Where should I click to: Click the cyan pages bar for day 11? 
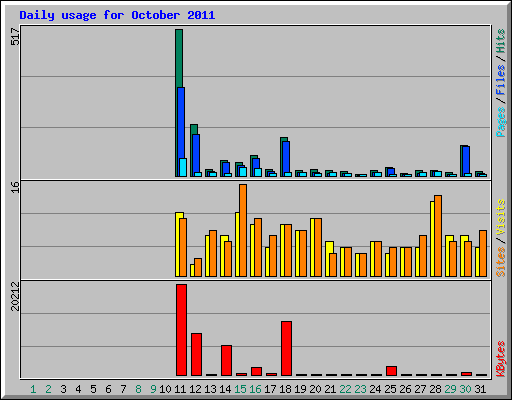click(x=183, y=167)
